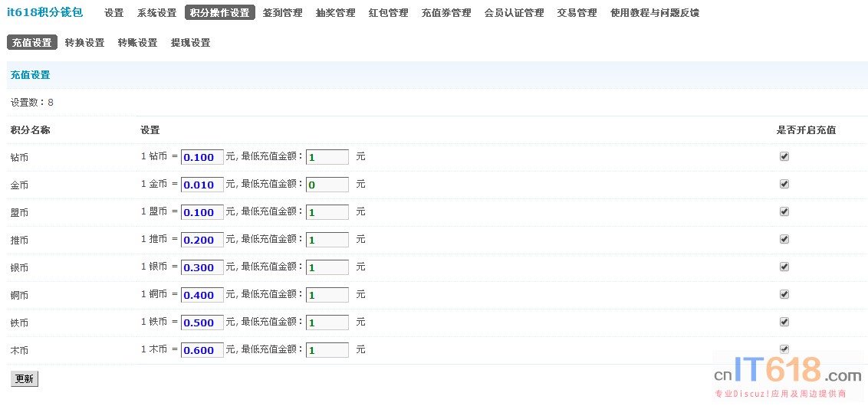Viewport: 868px width, 406px height.
Task: Edit 推币 exchange rate field 0.200
Action: click(x=202, y=240)
